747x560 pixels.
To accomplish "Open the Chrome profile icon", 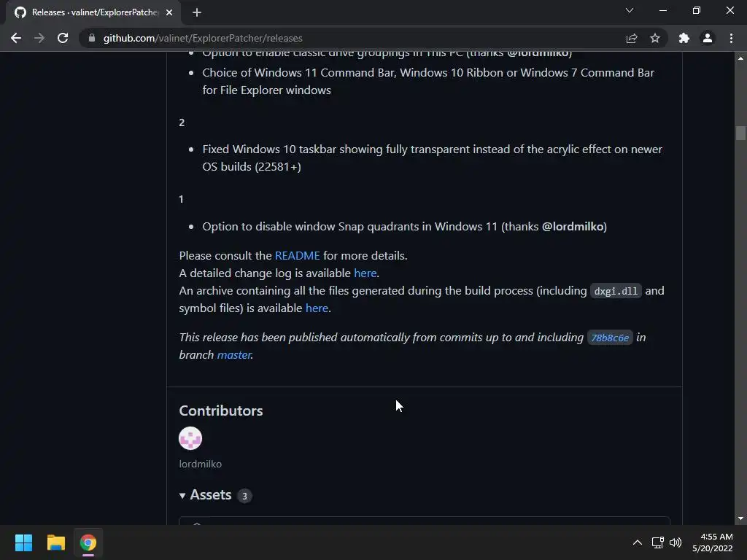I will click(x=708, y=38).
